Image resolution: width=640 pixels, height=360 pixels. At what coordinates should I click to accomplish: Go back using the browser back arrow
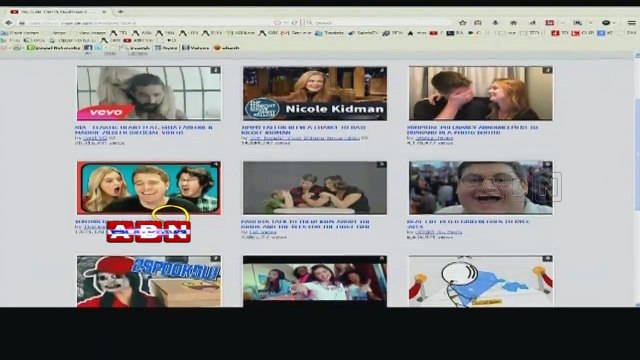click(9, 23)
